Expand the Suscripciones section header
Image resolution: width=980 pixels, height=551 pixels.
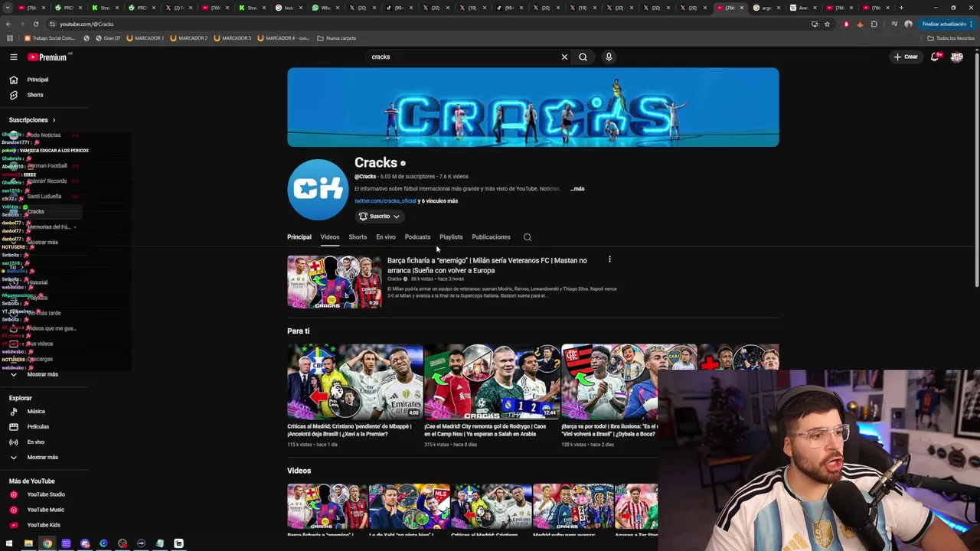coord(32,120)
